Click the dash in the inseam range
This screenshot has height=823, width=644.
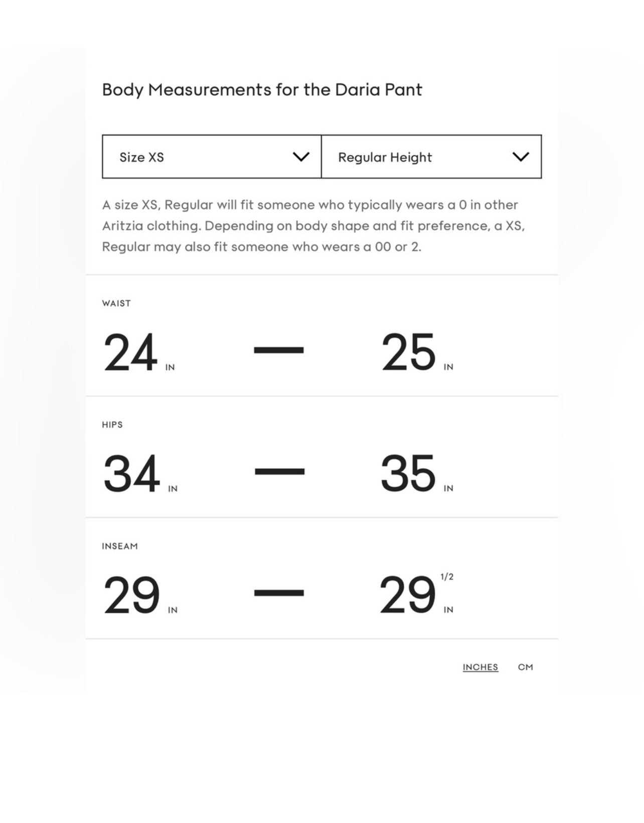(279, 593)
